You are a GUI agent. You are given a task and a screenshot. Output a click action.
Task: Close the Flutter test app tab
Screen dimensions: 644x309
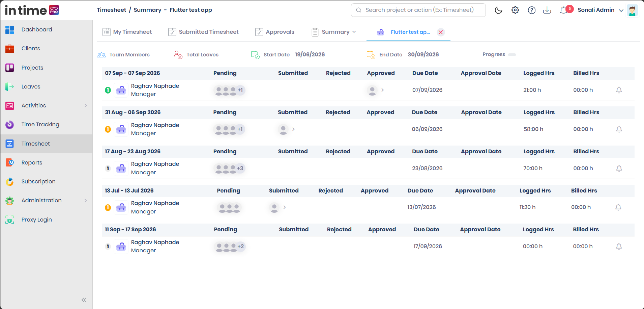(x=441, y=32)
